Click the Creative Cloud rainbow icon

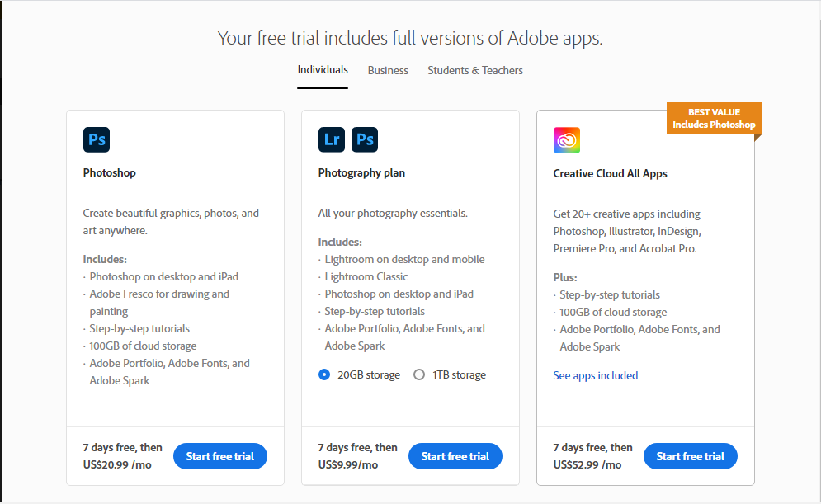(x=567, y=140)
